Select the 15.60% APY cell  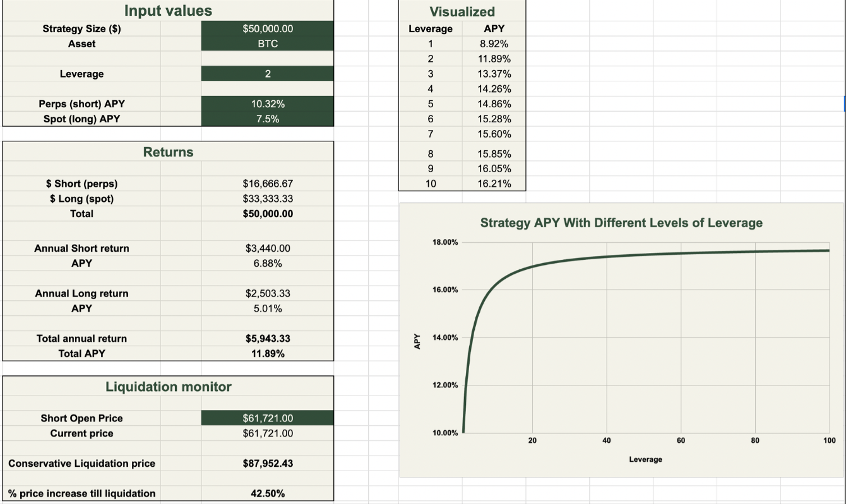coord(494,134)
